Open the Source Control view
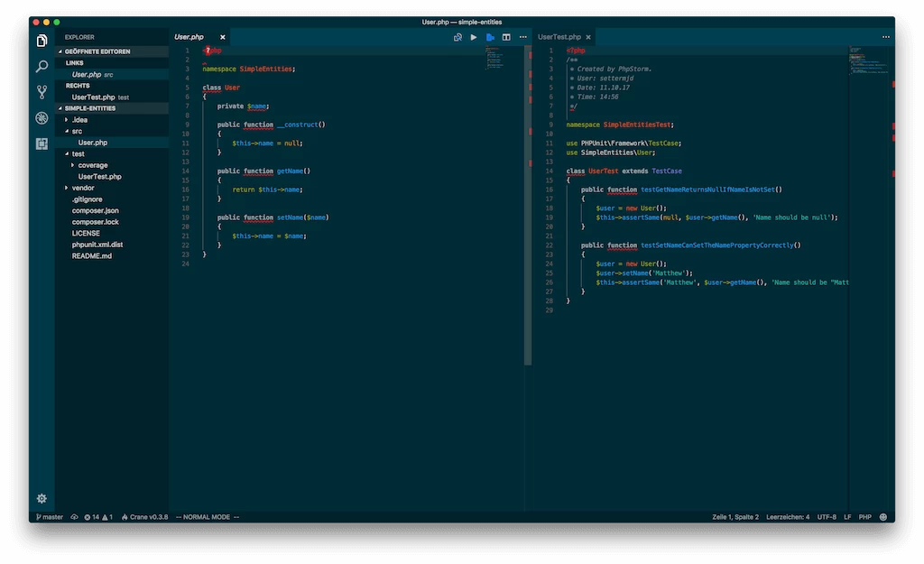Viewport: 924px width, 564px height. [x=42, y=92]
